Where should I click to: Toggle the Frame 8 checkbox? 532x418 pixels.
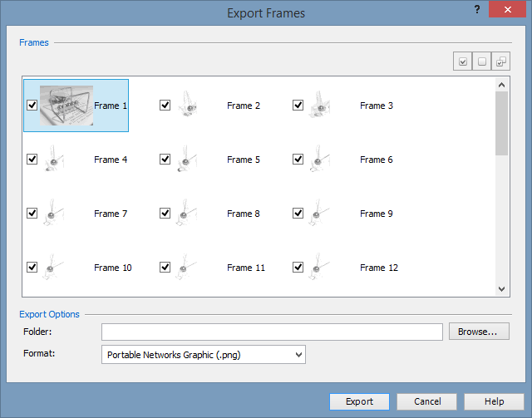pos(165,213)
